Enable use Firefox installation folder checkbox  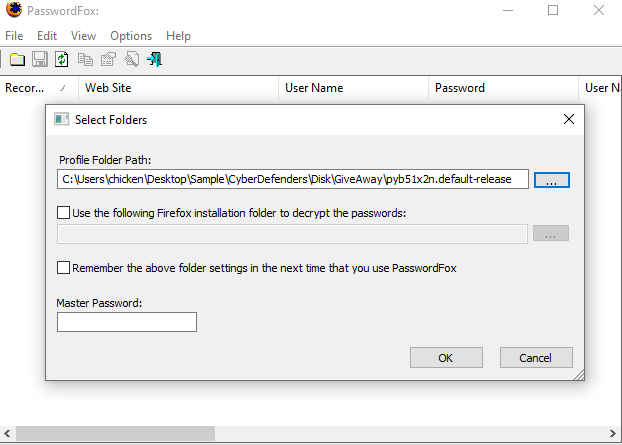65,212
